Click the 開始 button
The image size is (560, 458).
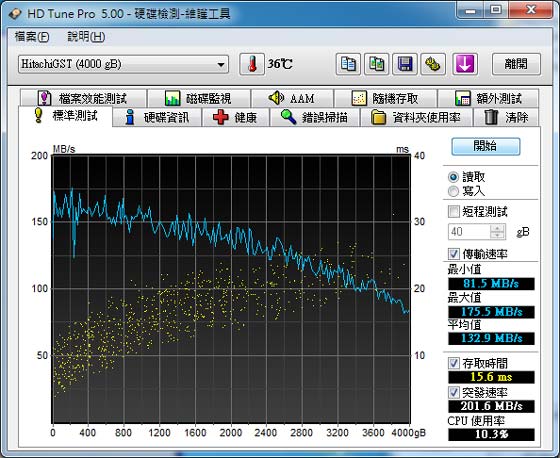pos(485,146)
